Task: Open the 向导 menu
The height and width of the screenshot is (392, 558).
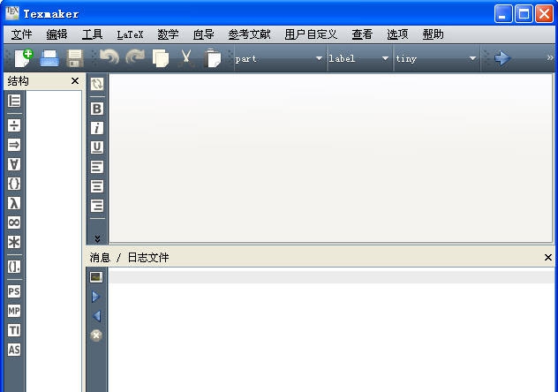Action: click(204, 34)
